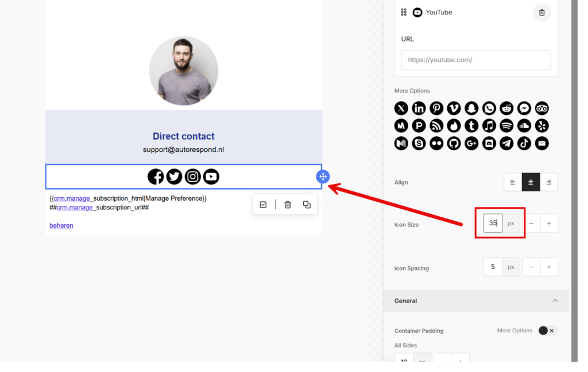Delete the selected block from block toolbar
Image resolution: width=588 pixels, height=372 pixels.
point(288,205)
